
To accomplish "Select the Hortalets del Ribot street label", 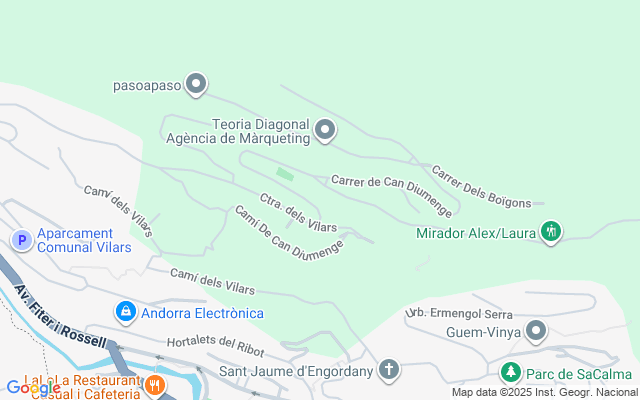I will pos(216,346).
